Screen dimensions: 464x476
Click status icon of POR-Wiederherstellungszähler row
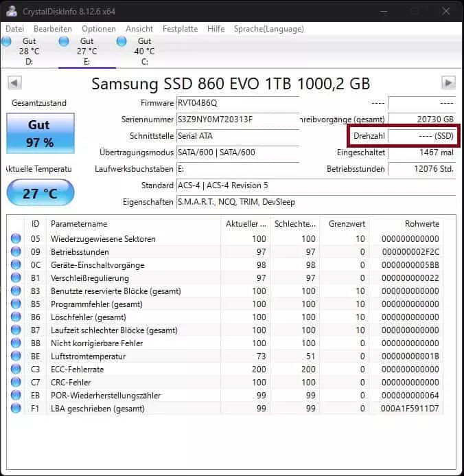click(16, 395)
